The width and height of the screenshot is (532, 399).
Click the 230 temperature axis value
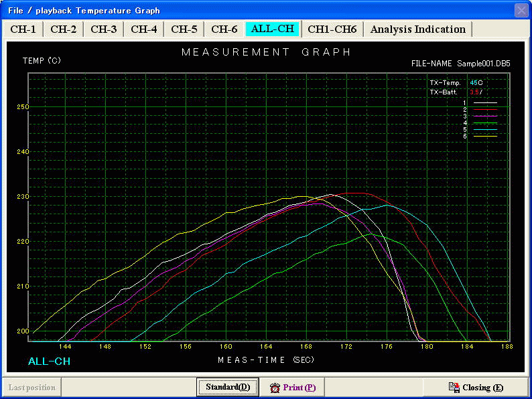(x=23, y=197)
